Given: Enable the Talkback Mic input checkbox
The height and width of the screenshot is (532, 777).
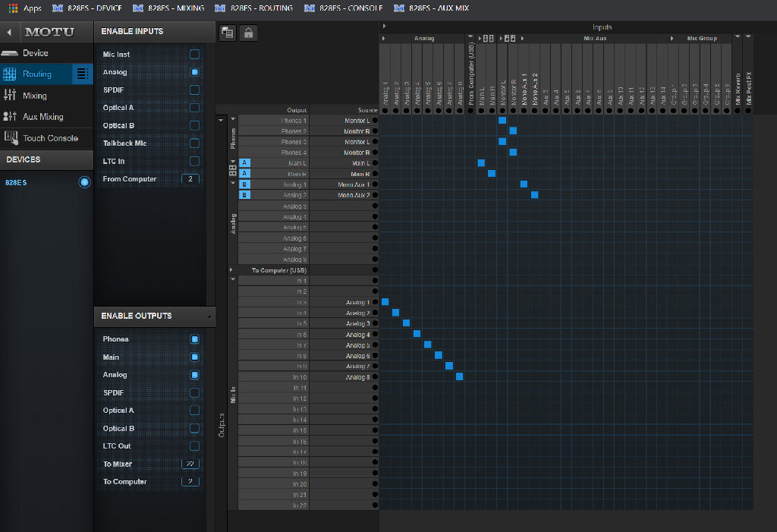Looking at the screenshot, I should pyautogui.click(x=195, y=143).
